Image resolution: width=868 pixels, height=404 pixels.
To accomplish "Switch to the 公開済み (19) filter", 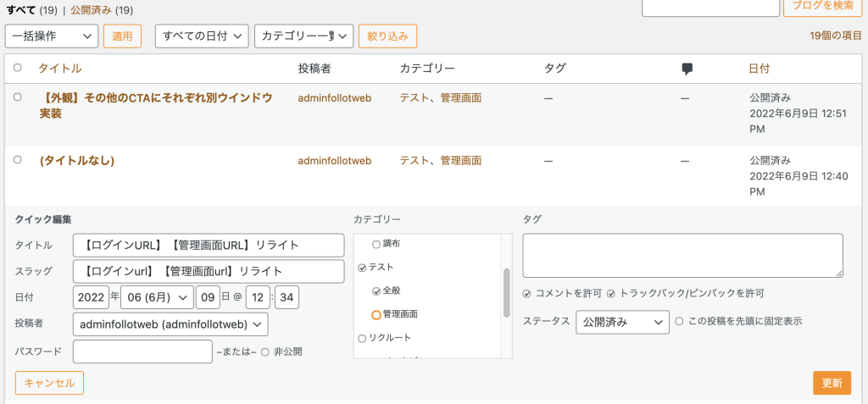I will pyautogui.click(x=102, y=10).
